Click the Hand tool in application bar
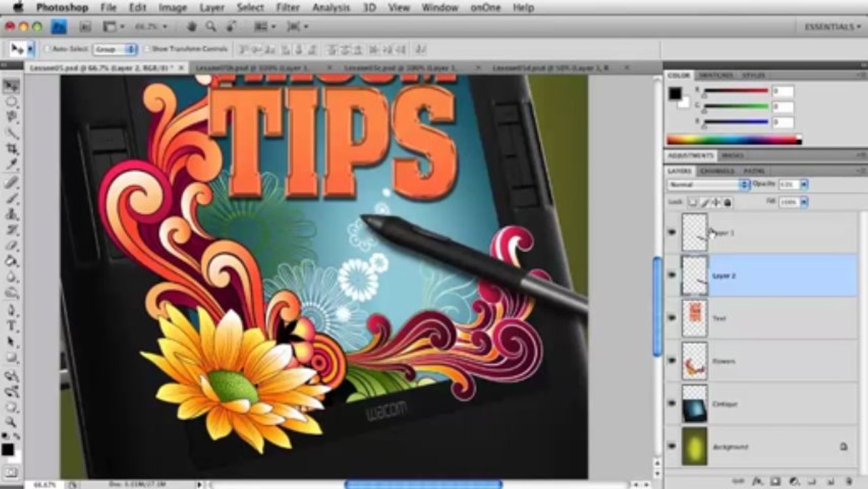This screenshot has height=489, width=868. [x=192, y=26]
